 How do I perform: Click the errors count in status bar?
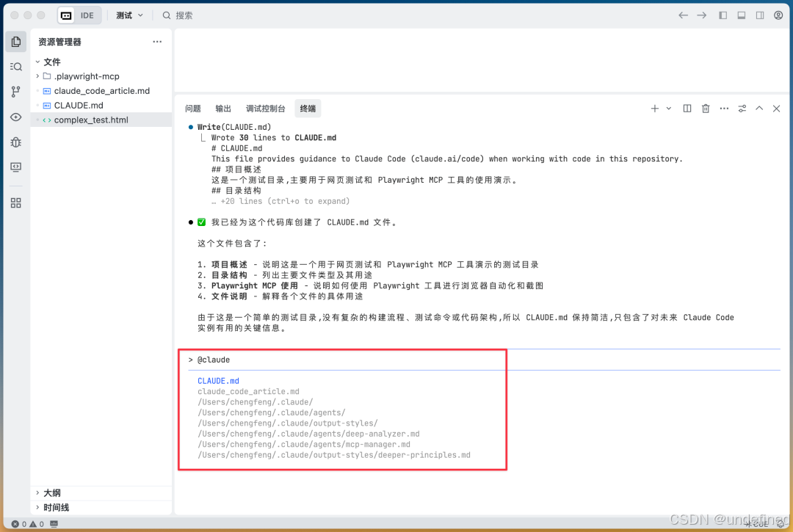tap(18, 524)
